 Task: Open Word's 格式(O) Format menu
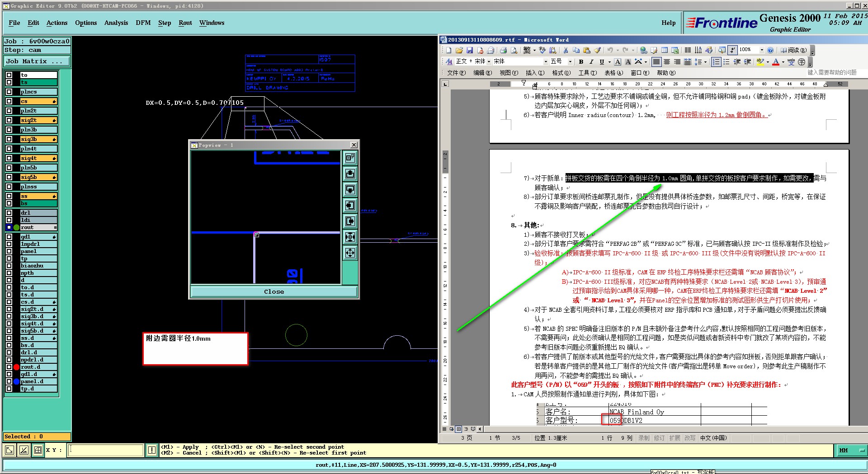pos(561,73)
